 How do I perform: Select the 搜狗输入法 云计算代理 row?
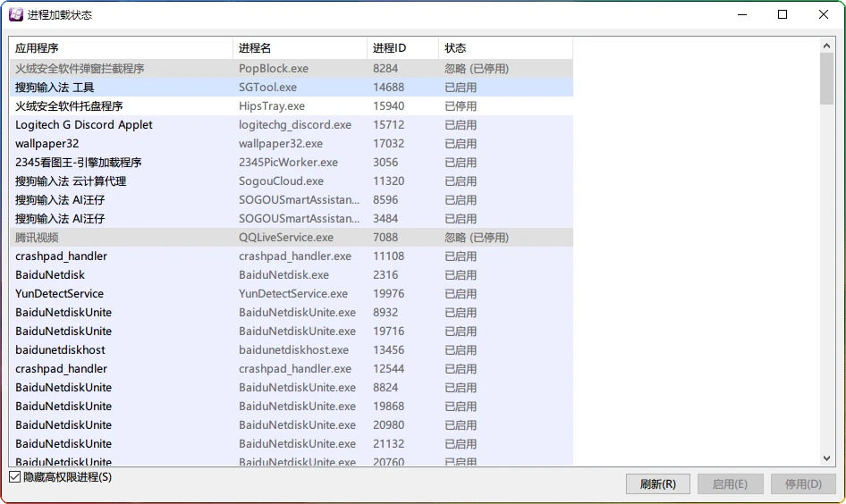pos(292,181)
